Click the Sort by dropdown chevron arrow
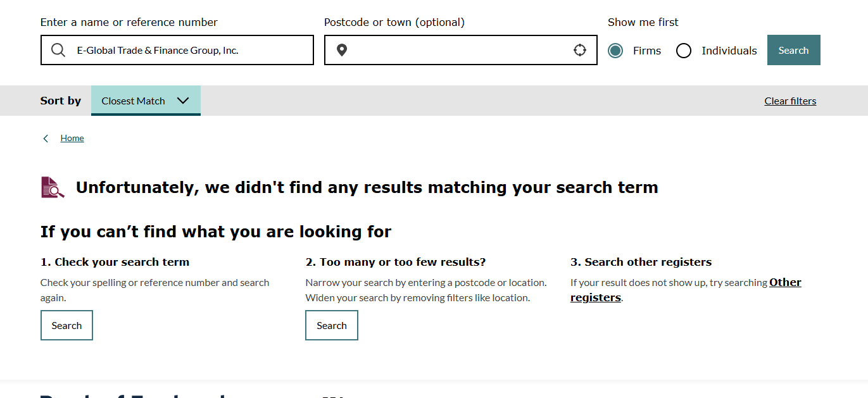 point(183,101)
